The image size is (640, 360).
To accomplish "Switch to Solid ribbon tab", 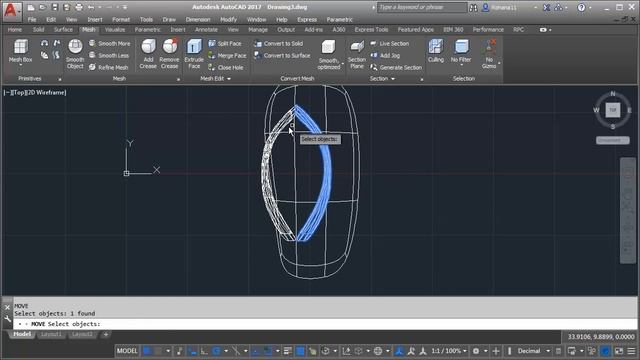I will tap(38, 29).
